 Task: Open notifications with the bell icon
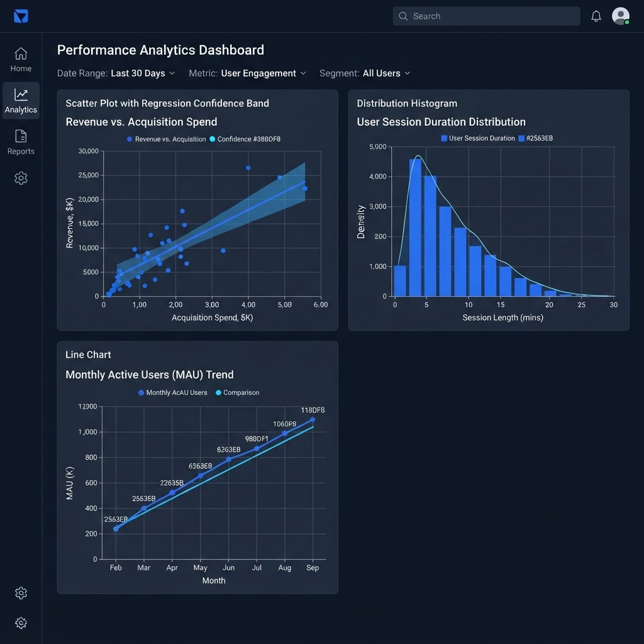point(596,16)
